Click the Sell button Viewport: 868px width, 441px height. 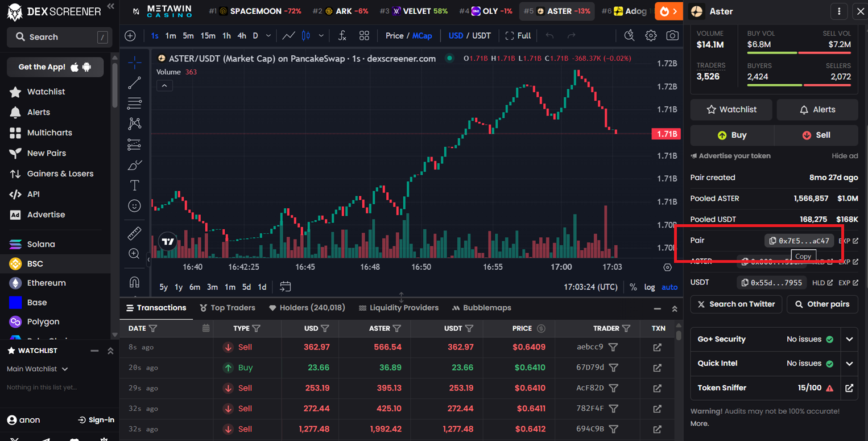816,135
